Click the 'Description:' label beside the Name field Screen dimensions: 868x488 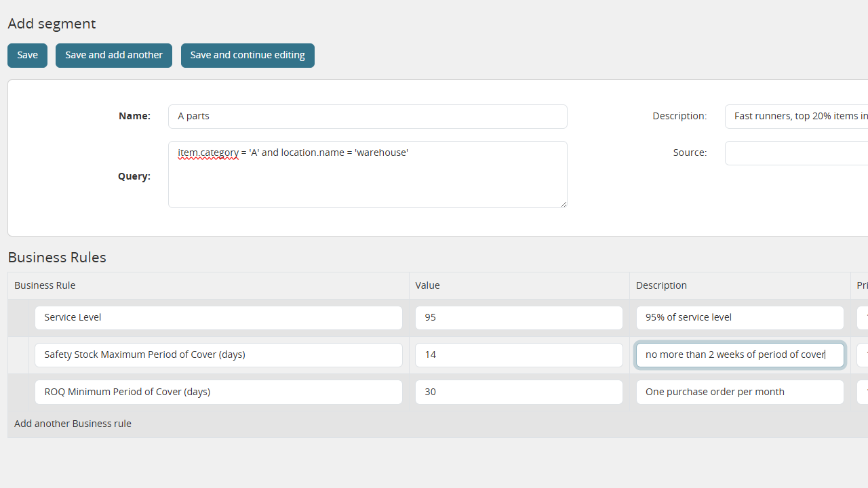[679, 116]
